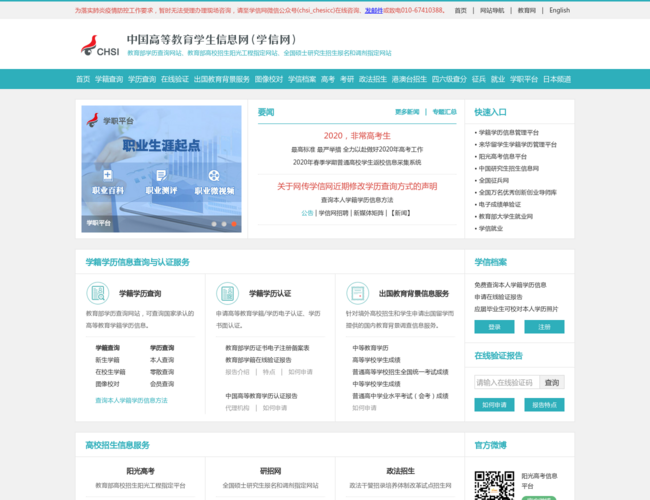
Task: Click 教育网 in the top bar
Action: (x=526, y=10)
